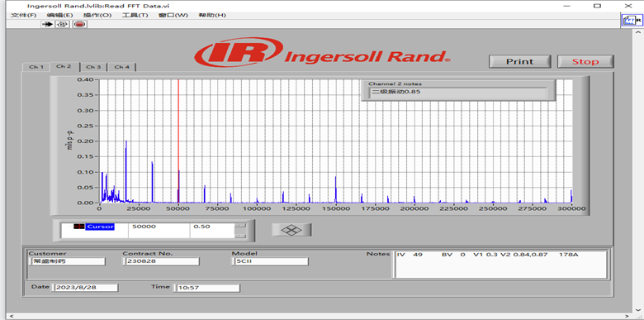
Task: Click the Contract No. field showing 230828
Action: click(161, 261)
